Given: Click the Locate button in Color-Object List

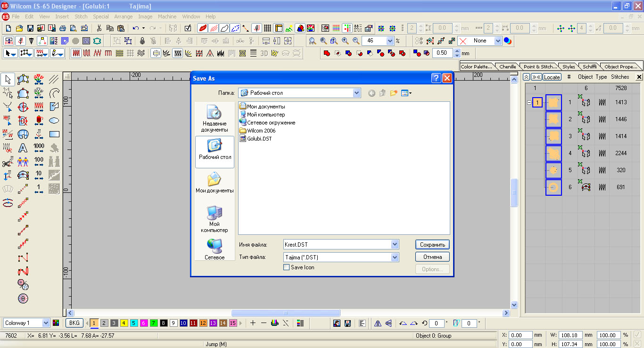Looking at the screenshot, I should (552, 77).
